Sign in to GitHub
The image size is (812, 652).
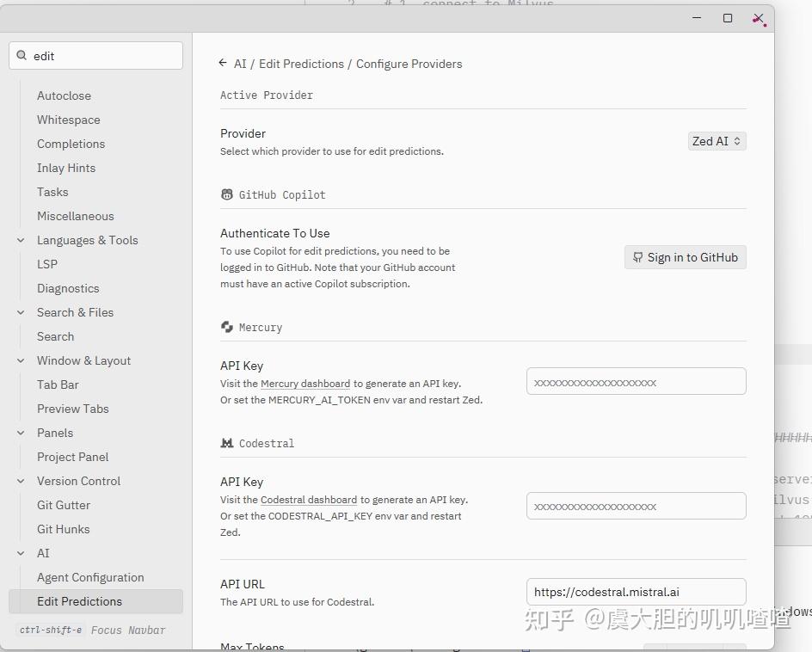pos(685,257)
